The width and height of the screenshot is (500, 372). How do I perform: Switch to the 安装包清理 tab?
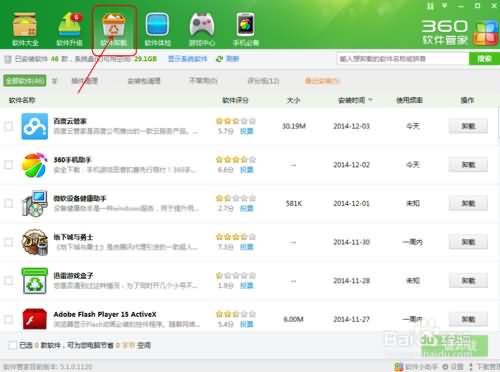(x=144, y=81)
